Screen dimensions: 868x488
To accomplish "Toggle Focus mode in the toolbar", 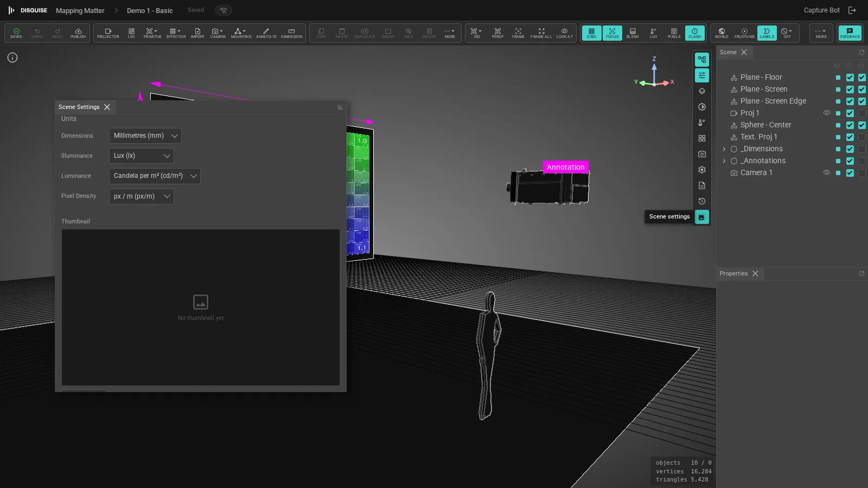I will coord(612,33).
